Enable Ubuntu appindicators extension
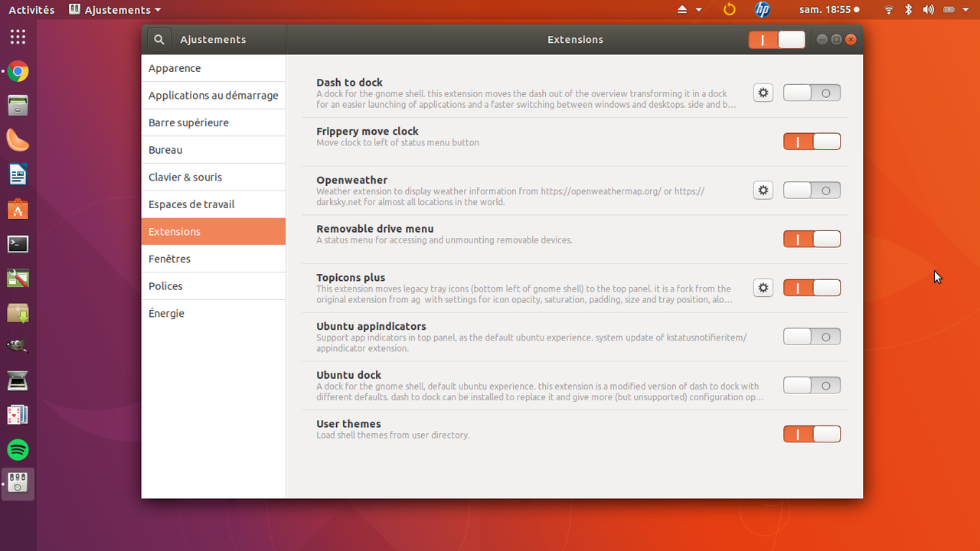This screenshot has width=980, height=551. pyautogui.click(x=812, y=337)
